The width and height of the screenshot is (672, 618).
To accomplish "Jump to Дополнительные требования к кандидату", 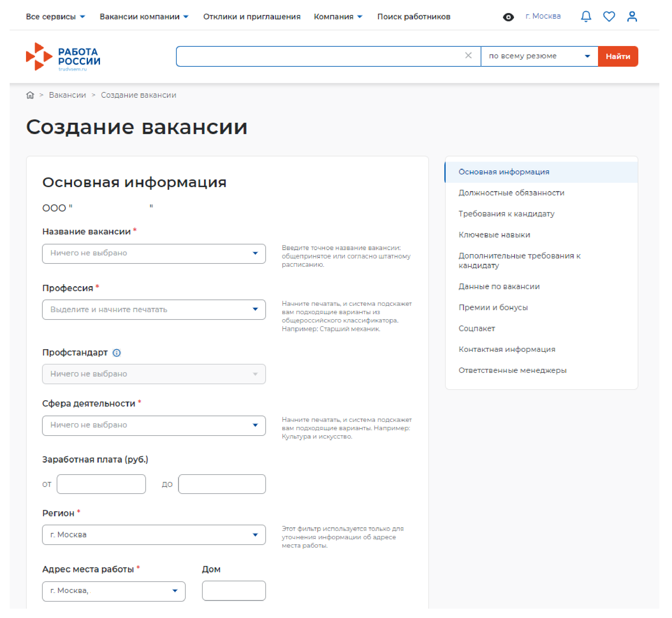I will point(519,260).
